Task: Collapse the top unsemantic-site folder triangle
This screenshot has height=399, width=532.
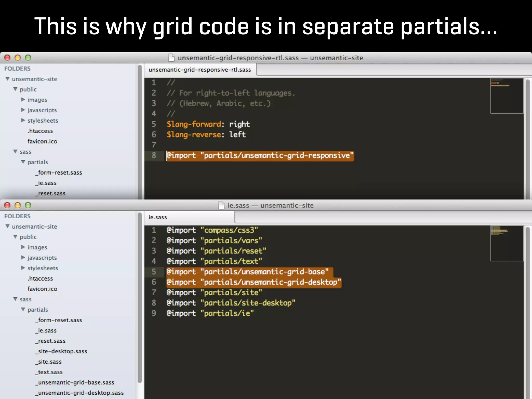Action: [x=8, y=79]
